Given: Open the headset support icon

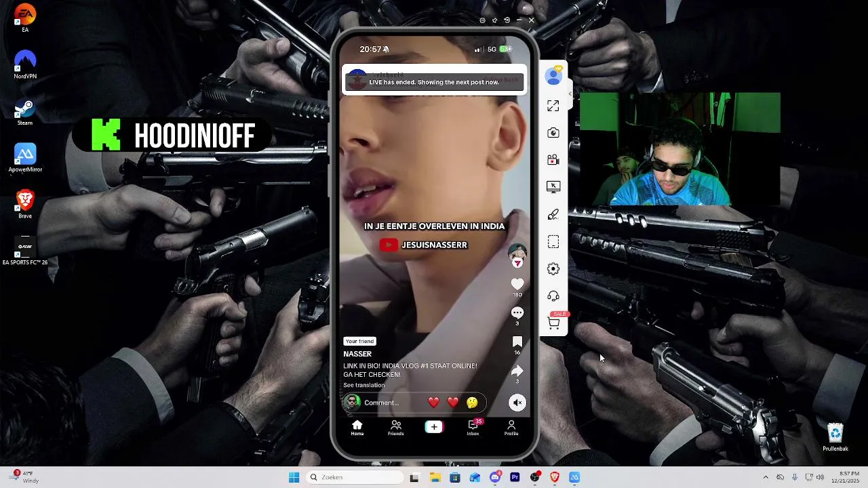Looking at the screenshot, I should click(x=553, y=296).
